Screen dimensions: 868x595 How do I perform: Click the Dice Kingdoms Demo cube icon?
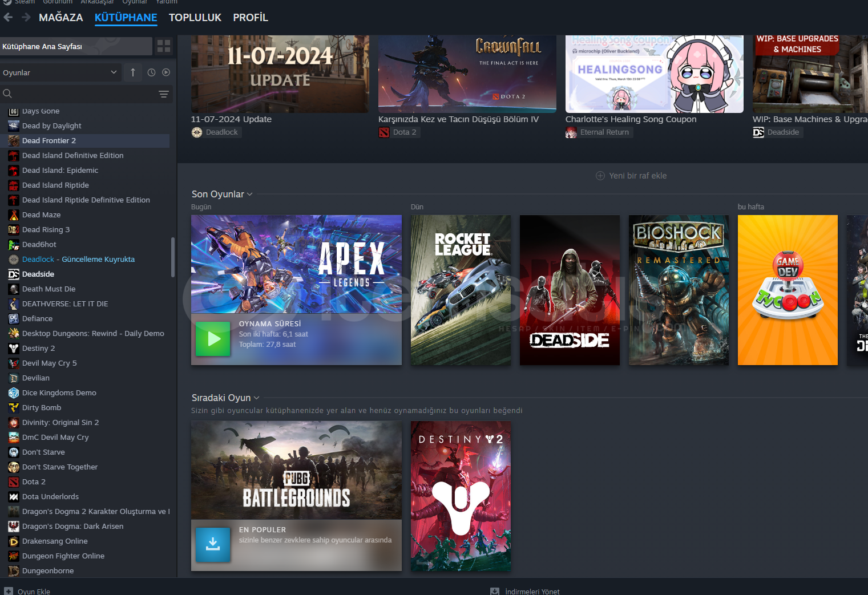click(x=14, y=393)
